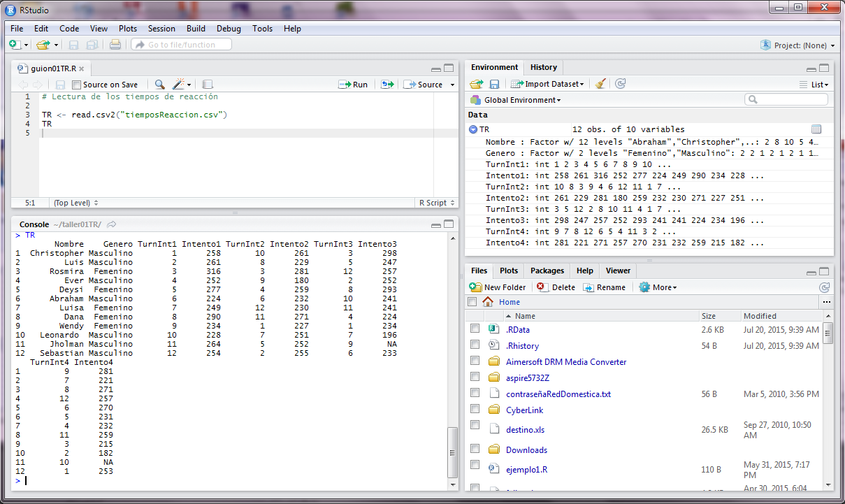845x504 pixels.
Task: Click the Home directory house icon
Action: 488,302
